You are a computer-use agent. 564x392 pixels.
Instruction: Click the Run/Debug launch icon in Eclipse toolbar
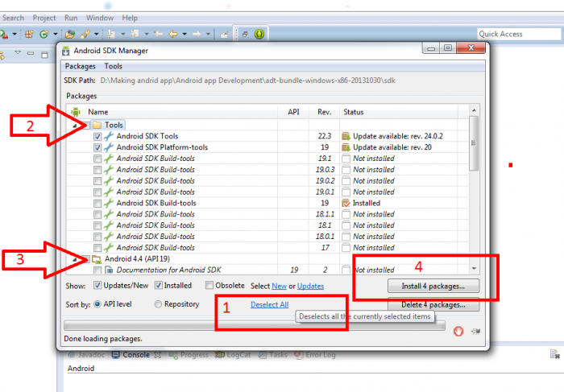coord(4,35)
